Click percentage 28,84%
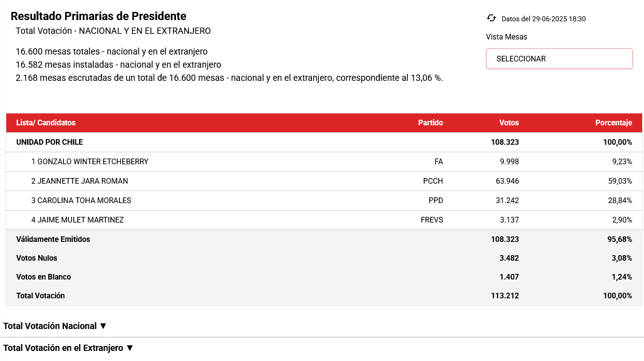Image resolution: width=644 pixels, height=361 pixels. (620, 201)
